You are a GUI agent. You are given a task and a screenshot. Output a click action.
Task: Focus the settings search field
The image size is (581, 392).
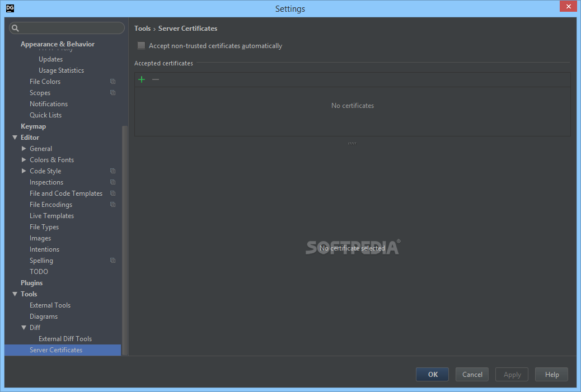pos(67,28)
